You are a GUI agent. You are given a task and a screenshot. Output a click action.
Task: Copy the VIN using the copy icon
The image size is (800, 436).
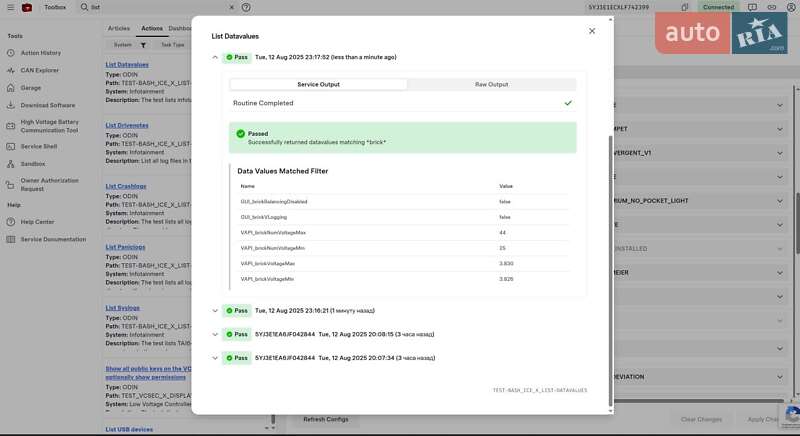685,7
